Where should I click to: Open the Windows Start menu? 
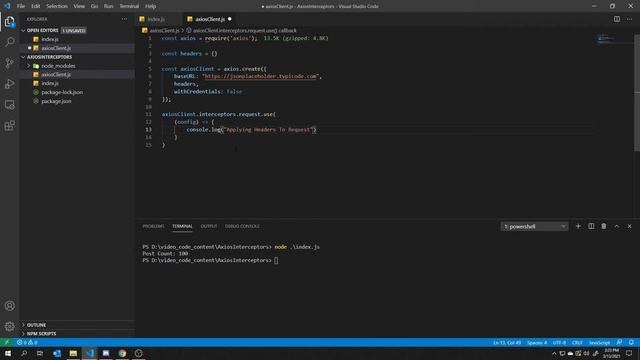(x=8, y=353)
